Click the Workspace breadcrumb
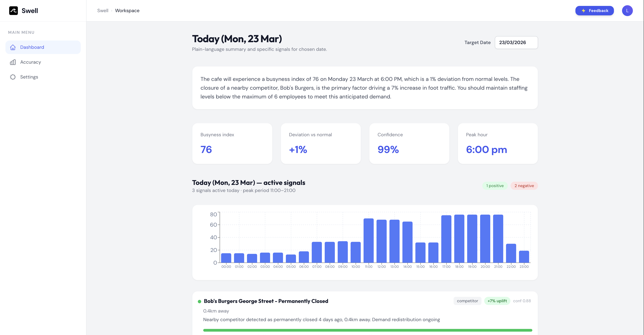The height and width of the screenshot is (335, 644). click(127, 10)
